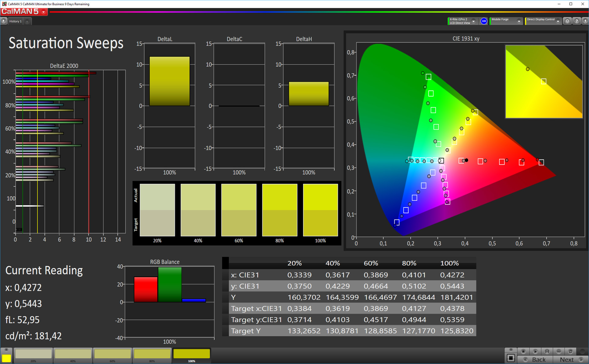Add a new history tab with the plus button
The height and width of the screenshot is (364, 589).
[x=27, y=21]
